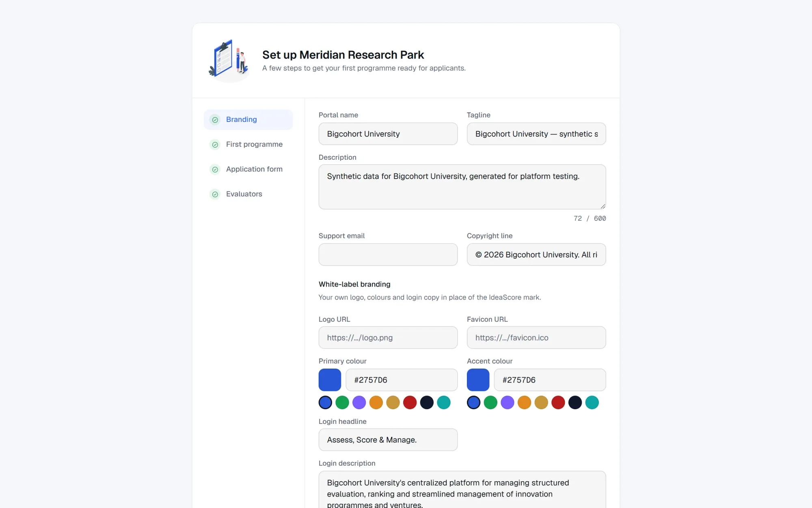The width and height of the screenshot is (812, 508).
Task: Select green preset for Primary colour
Action: (342, 402)
